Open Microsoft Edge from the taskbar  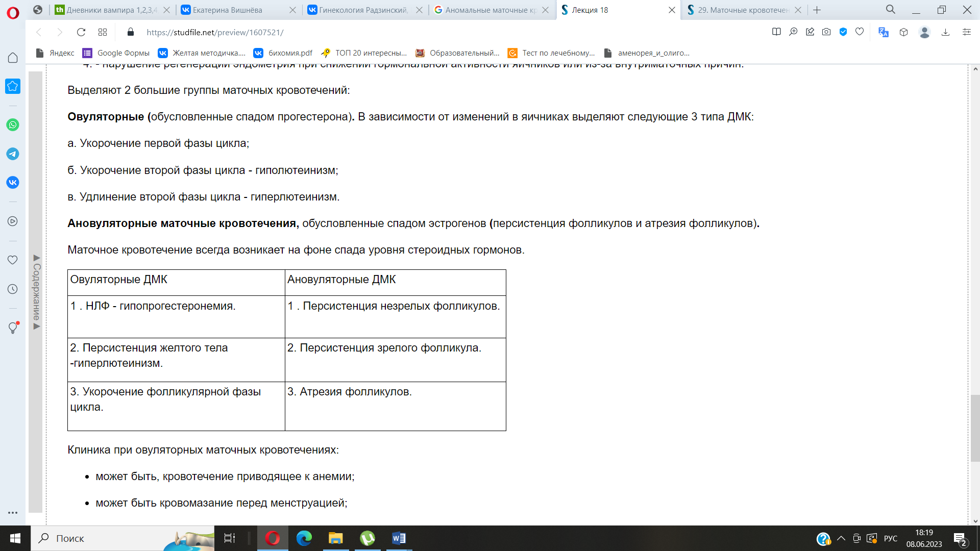tap(304, 538)
